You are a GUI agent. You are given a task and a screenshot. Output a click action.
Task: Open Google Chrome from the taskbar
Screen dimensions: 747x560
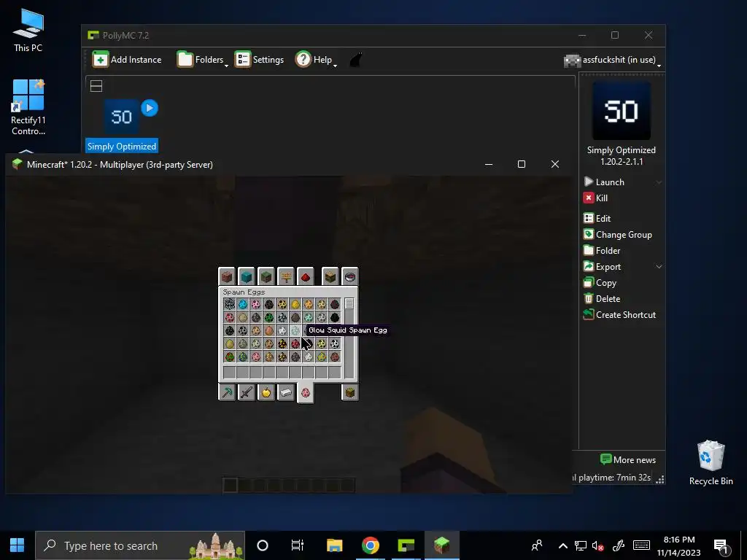[x=370, y=545]
